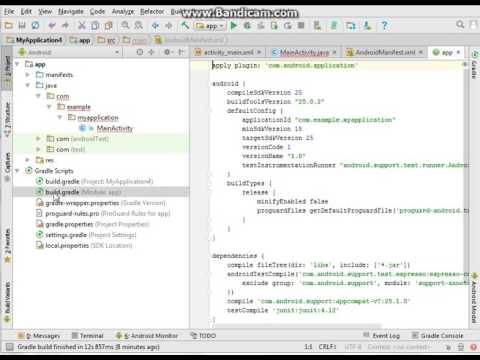Close the app gradle editor tab
The width and height of the screenshot is (480, 360).
coord(459,52)
